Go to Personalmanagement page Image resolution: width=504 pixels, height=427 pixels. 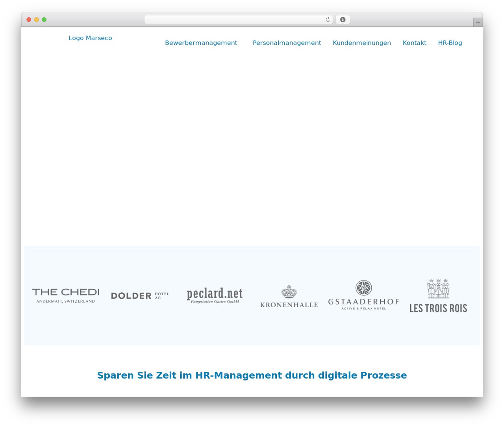coord(287,43)
